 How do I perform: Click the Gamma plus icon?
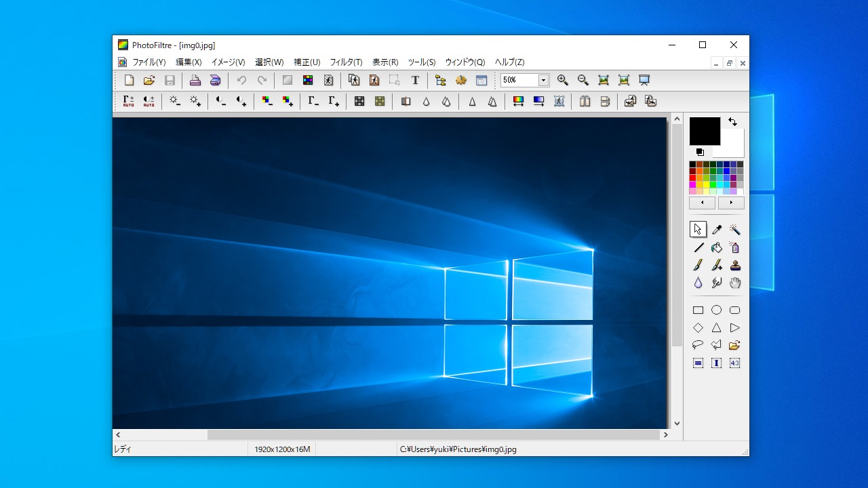pos(334,101)
